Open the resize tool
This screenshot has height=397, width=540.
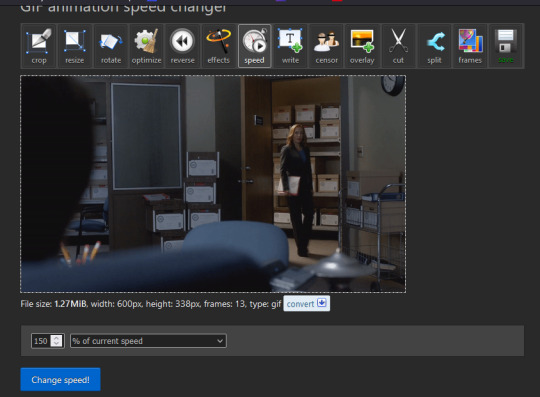point(75,46)
